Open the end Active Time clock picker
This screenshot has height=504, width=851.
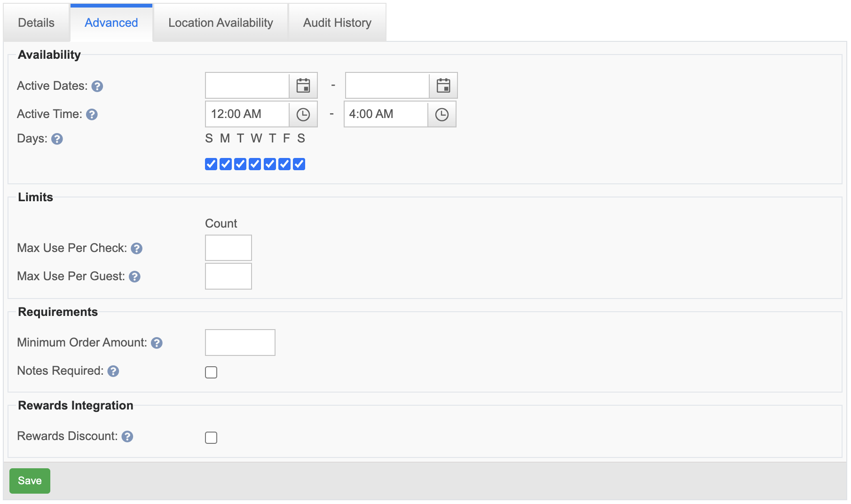(442, 114)
